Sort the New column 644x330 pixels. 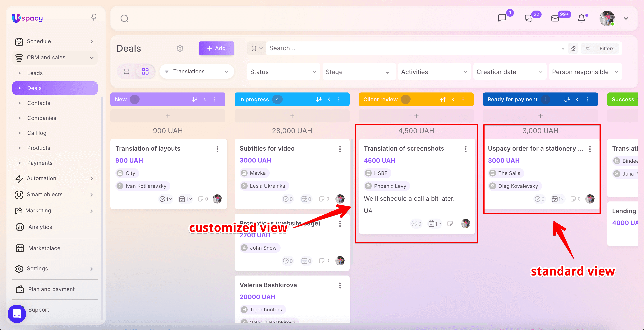195,99
